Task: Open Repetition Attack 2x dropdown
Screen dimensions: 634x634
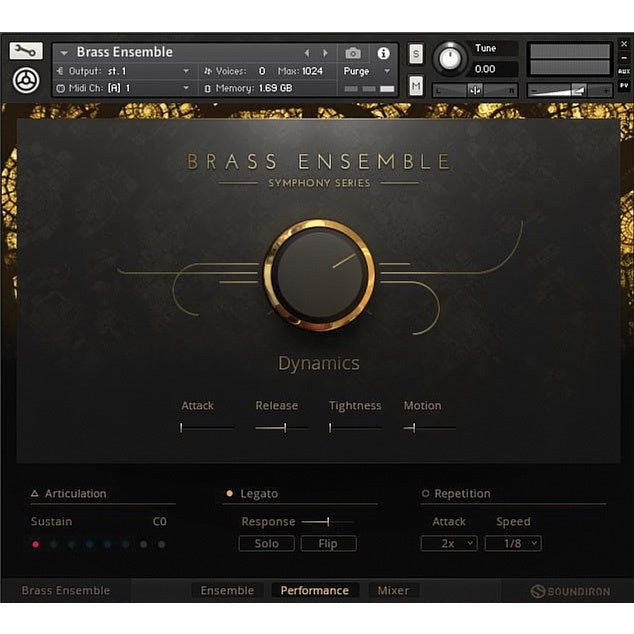Action: pos(449,543)
